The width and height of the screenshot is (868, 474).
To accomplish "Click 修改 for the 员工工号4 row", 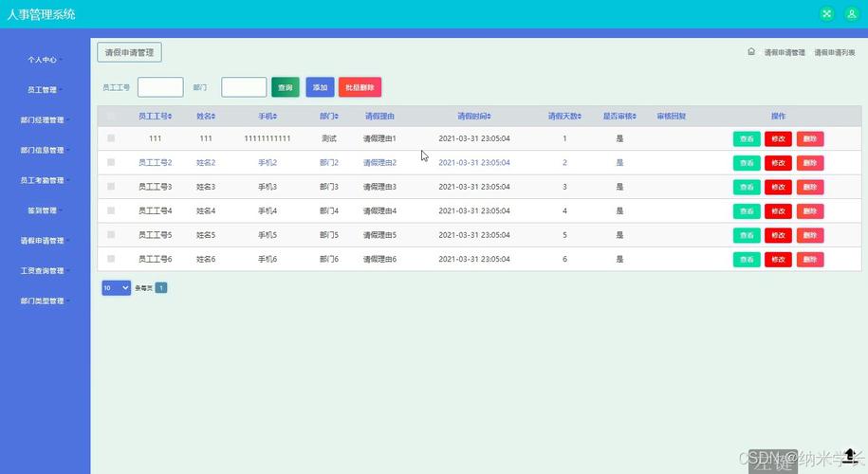I will pos(778,211).
